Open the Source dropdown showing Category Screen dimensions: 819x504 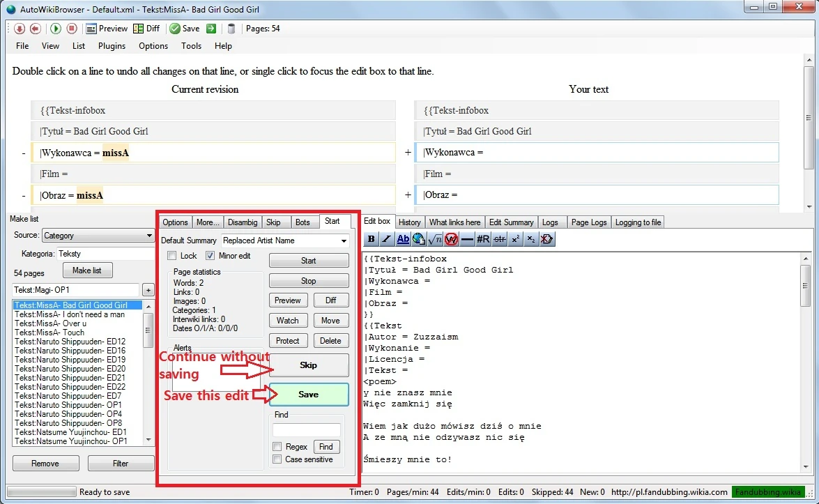click(x=98, y=236)
